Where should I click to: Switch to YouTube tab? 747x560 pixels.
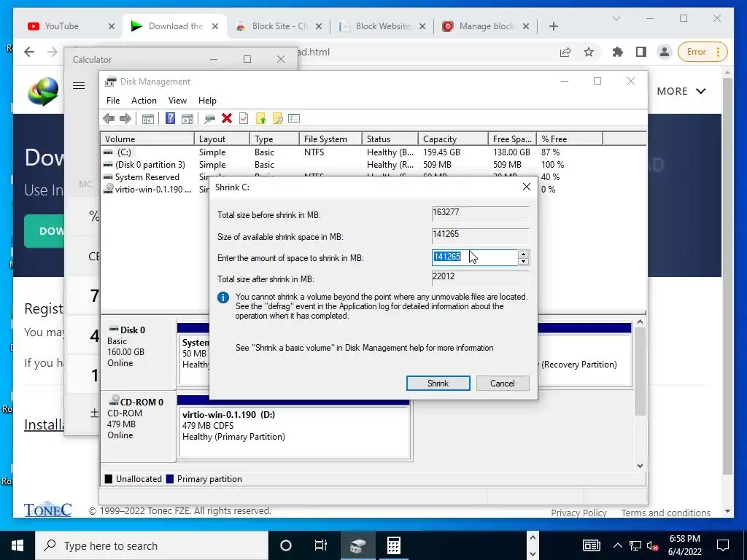coord(62,26)
